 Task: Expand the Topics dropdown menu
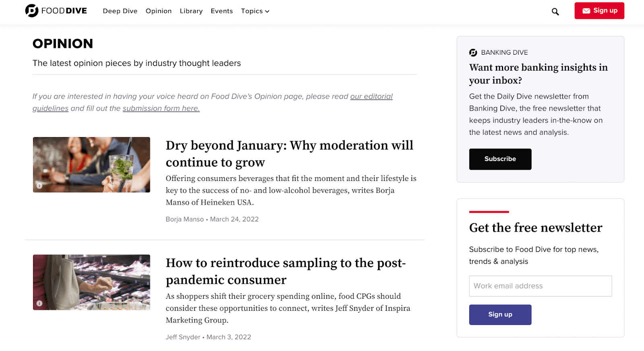(x=255, y=11)
